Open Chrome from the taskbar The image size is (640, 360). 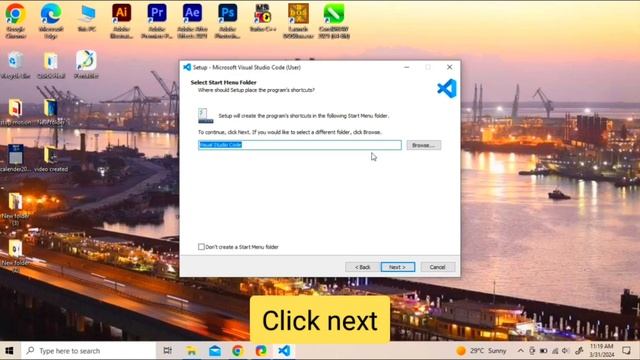coord(238,351)
